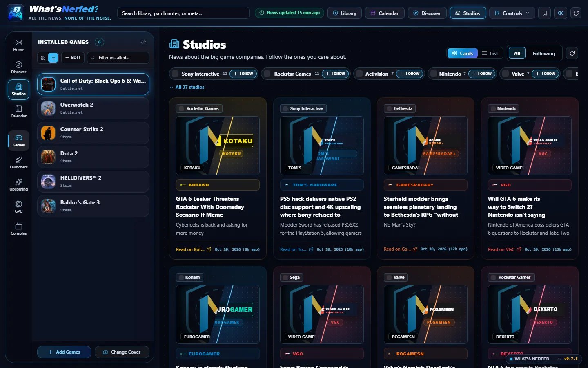Show All studios filter
Viewport: 588px width, 368px height.
(517, 53)
